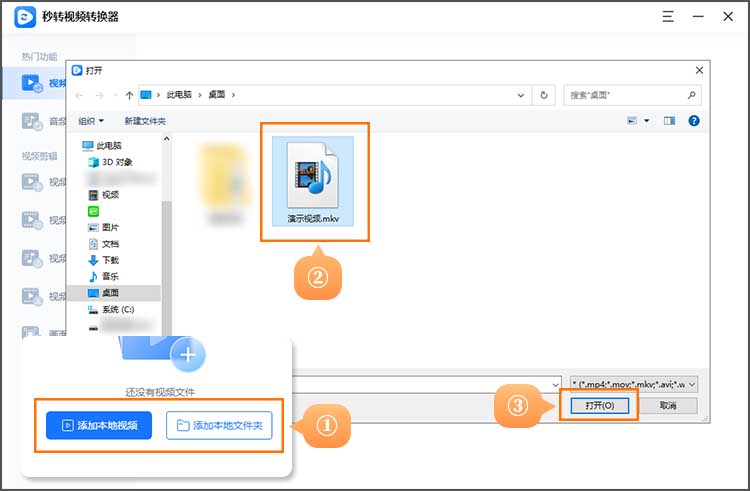Go up one folder level arrow

pos(129,95)
